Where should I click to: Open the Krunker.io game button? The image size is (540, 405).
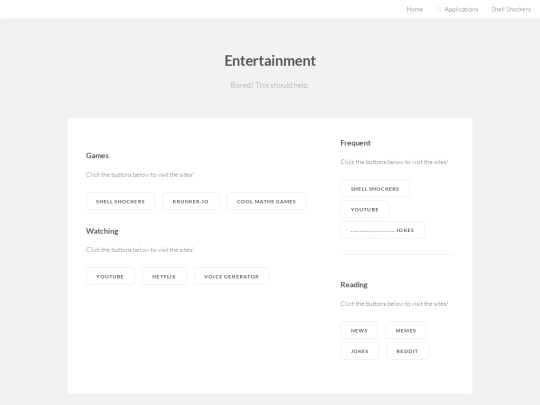[190, 201]
